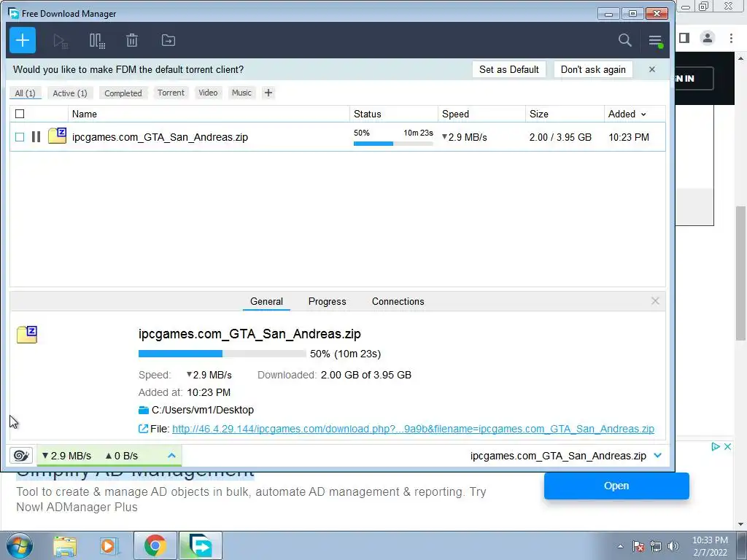Switch to Chrome from the taskbar
The image size is (747, 560).
pyautogui.click(x=155, y=545)
